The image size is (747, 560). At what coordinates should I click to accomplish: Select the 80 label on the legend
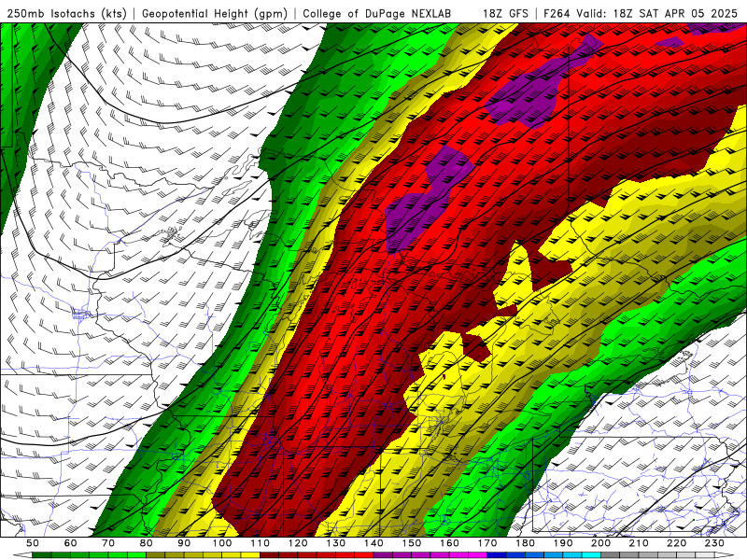click(147, 543)
